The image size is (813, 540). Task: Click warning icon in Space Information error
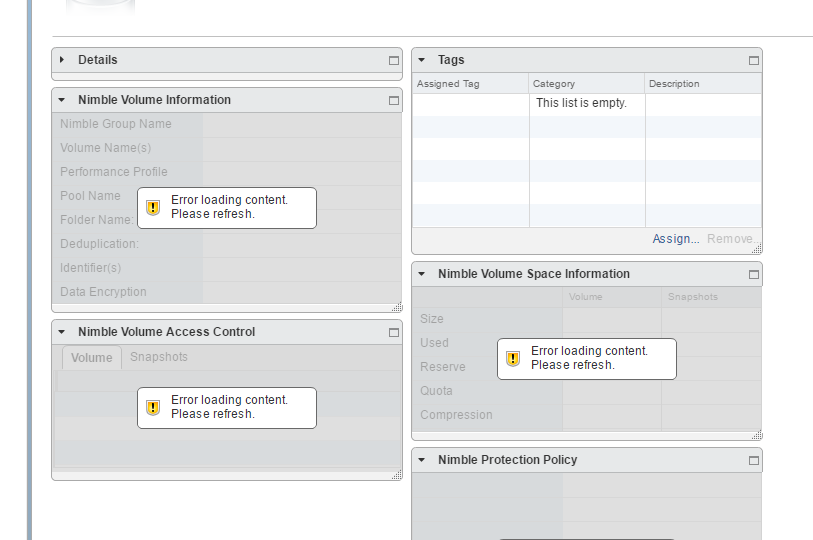[513, 358]
